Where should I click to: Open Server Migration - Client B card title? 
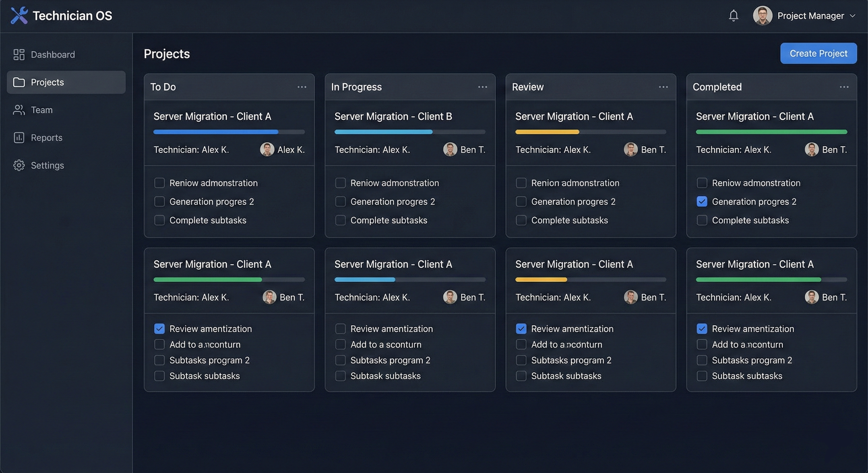393,116
